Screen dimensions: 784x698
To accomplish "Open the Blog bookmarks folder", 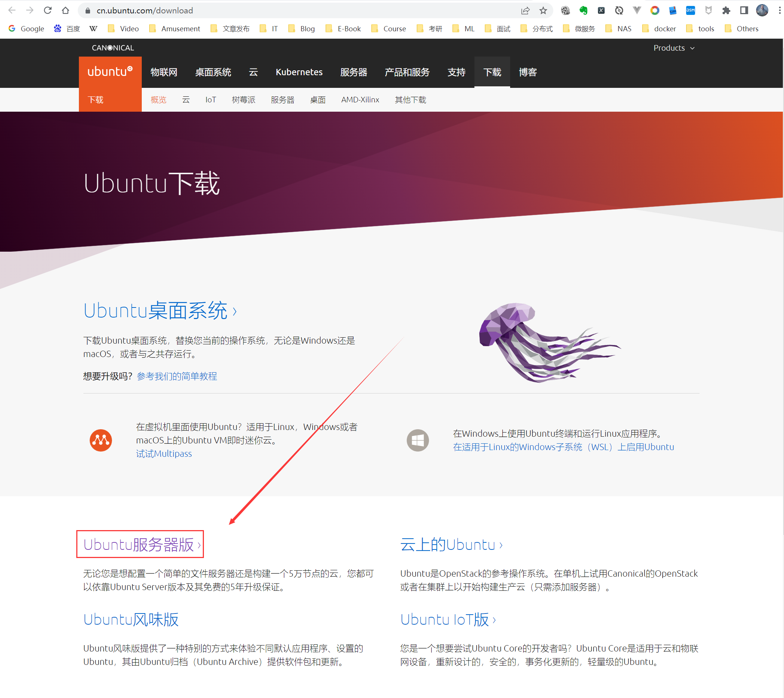I will pyautogui.click(x=302, y=29).
